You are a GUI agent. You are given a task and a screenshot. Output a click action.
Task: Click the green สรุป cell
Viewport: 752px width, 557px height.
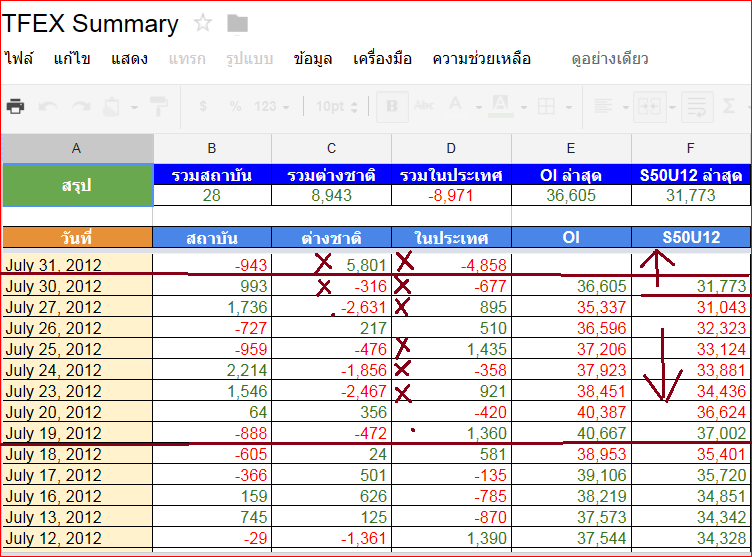coord(77,185)
